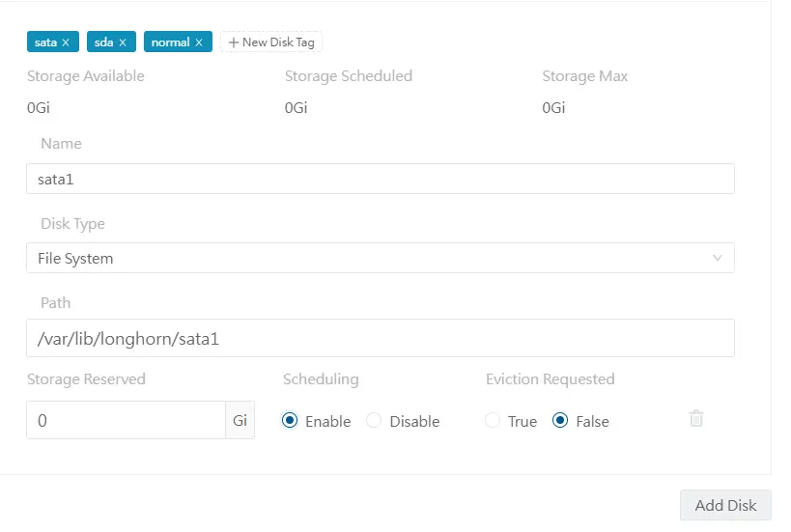Focus the Name field containing sata1
791x532 pixels.
pyautogui.click(x=380, y=179)
